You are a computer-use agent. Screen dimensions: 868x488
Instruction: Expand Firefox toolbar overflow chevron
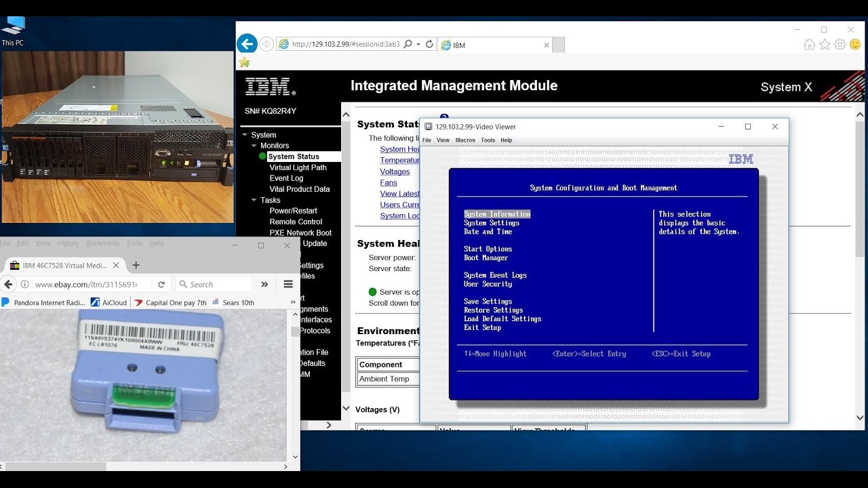264,285
